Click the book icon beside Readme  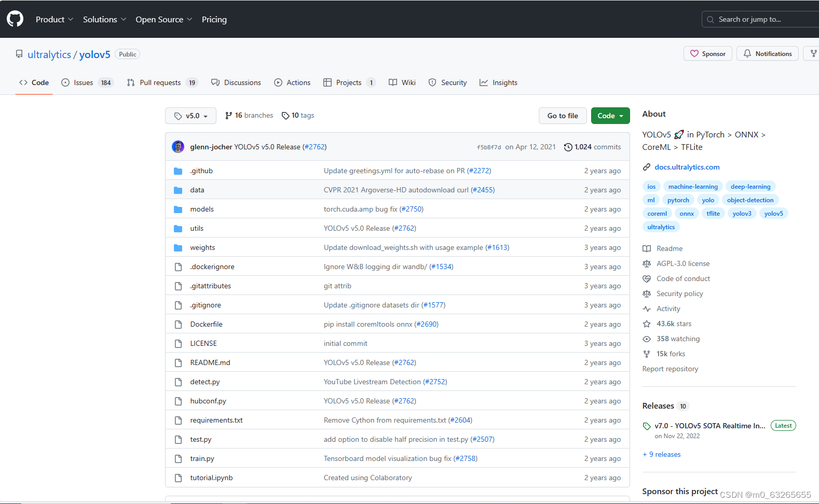pos(647,249)
